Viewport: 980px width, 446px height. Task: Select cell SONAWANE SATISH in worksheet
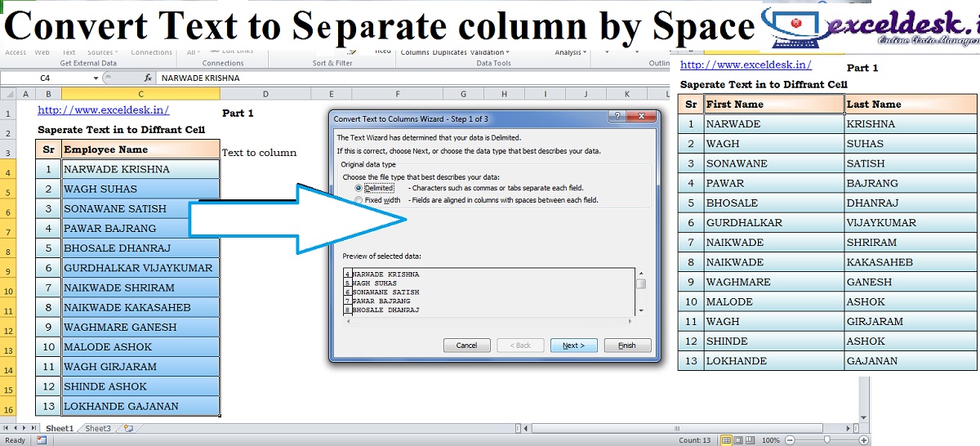pos(140,208)
